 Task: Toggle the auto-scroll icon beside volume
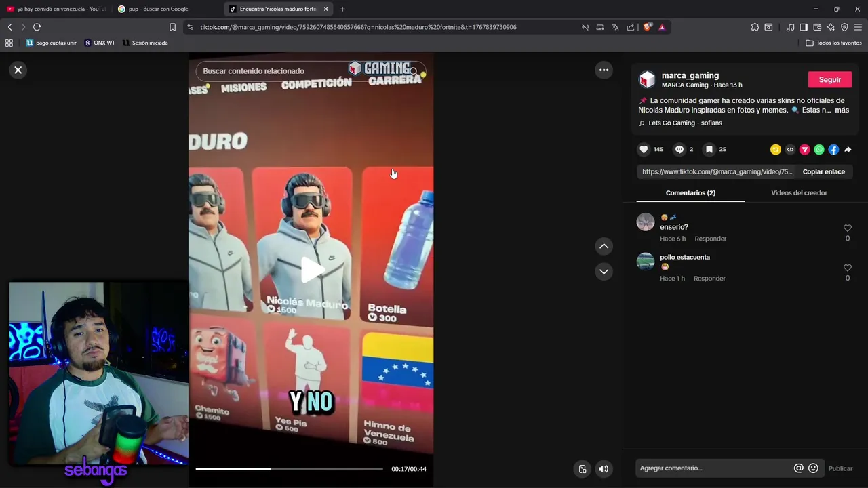coord(583,469)
